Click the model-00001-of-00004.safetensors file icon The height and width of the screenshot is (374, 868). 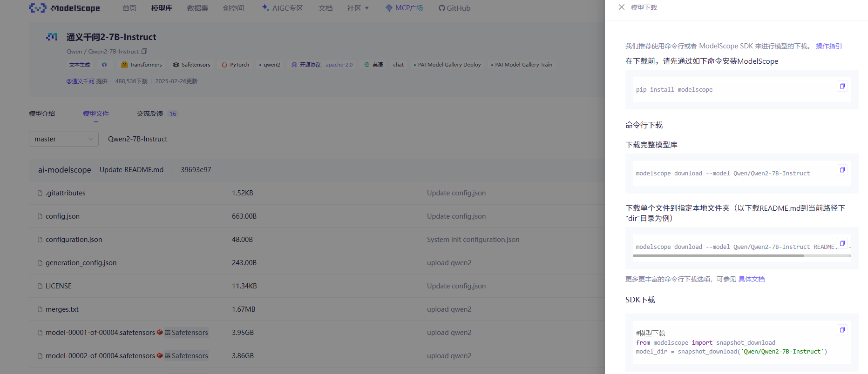[x=40, y=333]
